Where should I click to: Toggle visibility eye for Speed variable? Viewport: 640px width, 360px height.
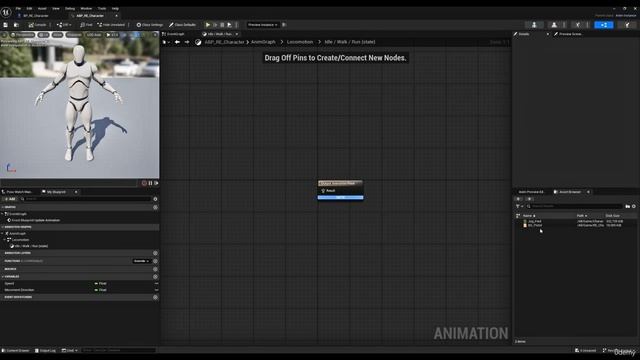156,283
